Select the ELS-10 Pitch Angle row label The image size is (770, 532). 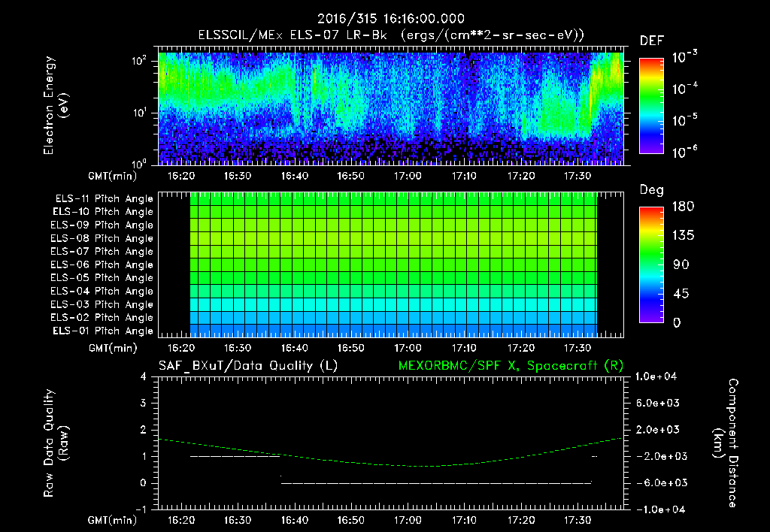[x=103, y=212]
